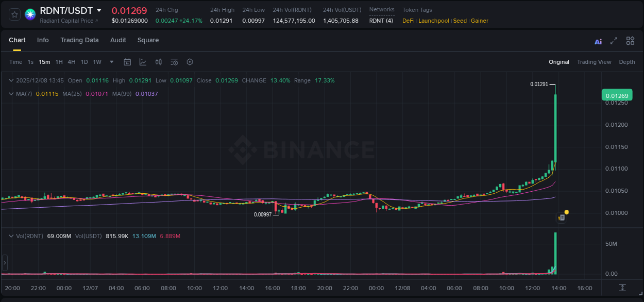Collapse the MA indicator row chevron

tap(11, 94)
